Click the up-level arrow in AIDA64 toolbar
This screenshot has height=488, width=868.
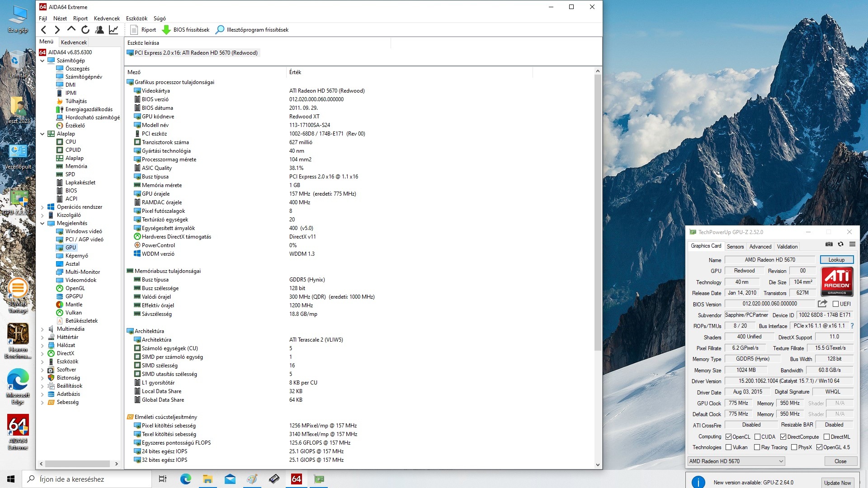pyautogui.click(x=71, y=29)
